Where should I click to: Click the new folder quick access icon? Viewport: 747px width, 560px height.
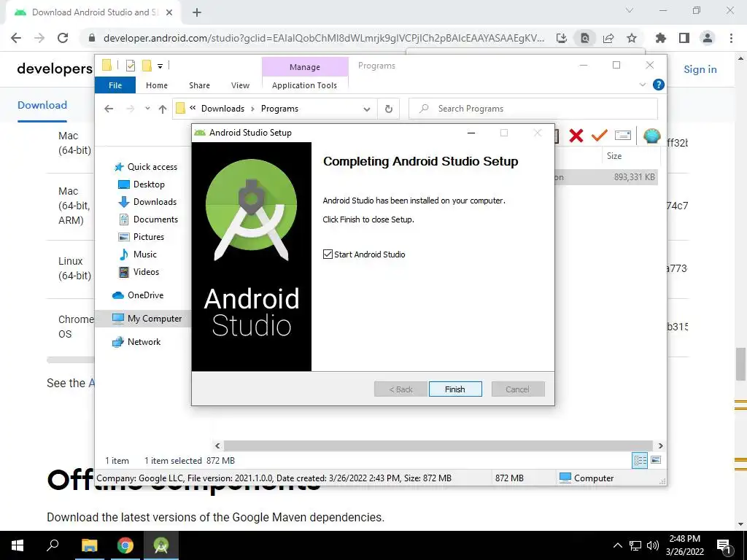147,66
